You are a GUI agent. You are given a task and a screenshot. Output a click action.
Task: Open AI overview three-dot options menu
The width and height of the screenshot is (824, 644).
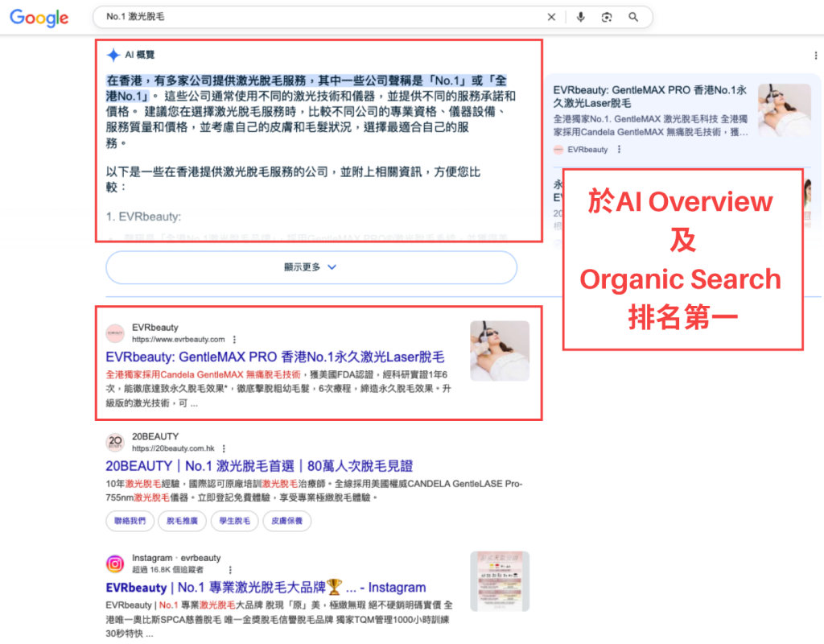point(816,56)
